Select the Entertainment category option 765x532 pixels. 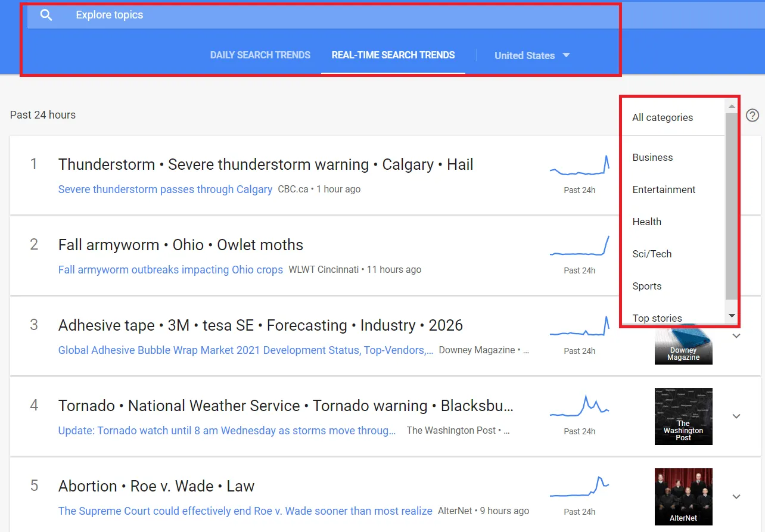tap(664, 189)
